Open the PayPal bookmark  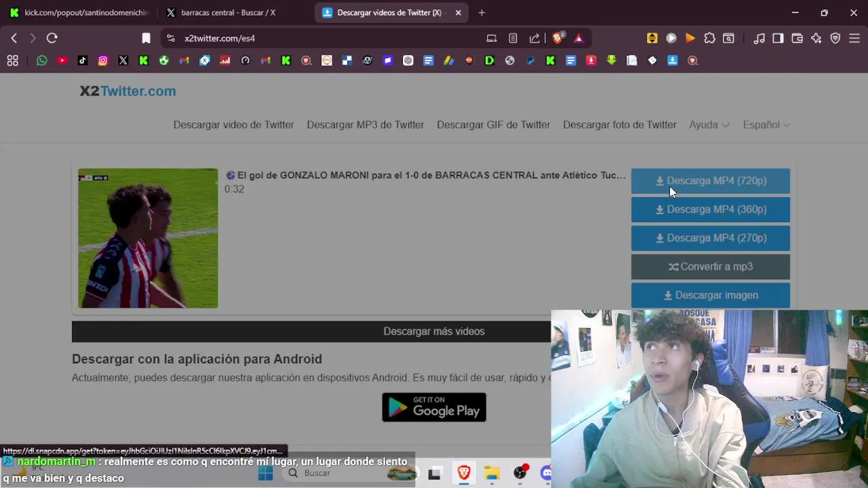coord(530,60)
